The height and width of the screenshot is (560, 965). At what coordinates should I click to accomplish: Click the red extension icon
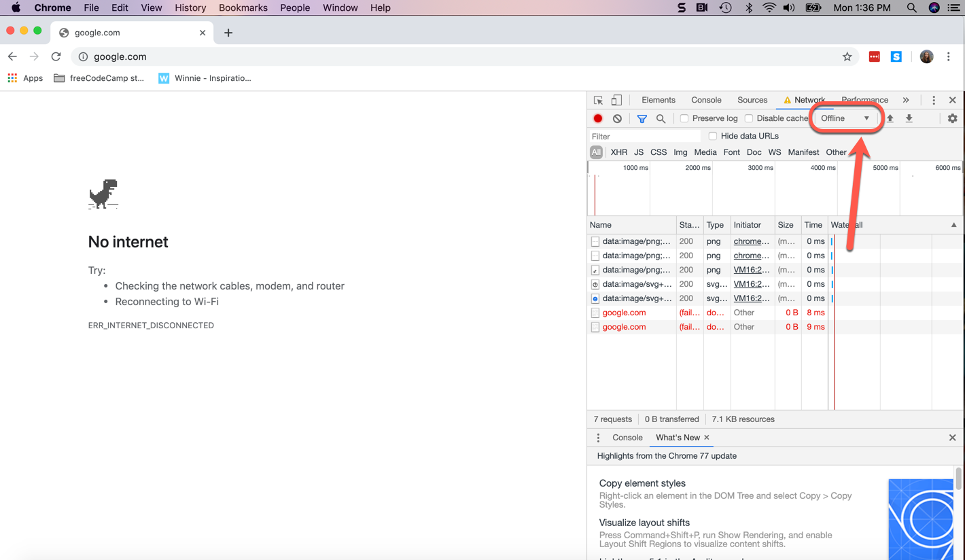875,56
